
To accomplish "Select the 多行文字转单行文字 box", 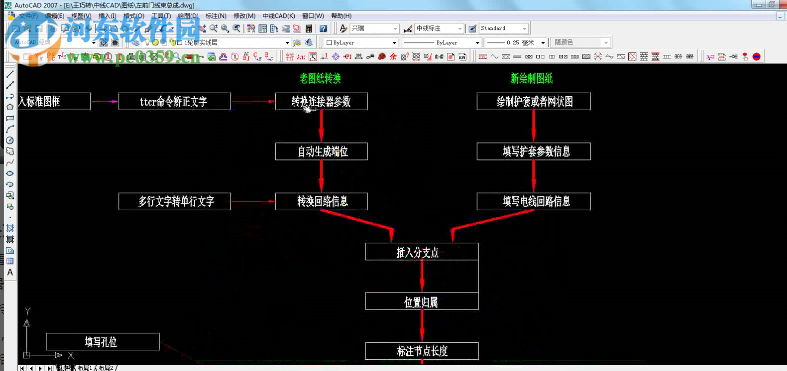I will 175,201.
